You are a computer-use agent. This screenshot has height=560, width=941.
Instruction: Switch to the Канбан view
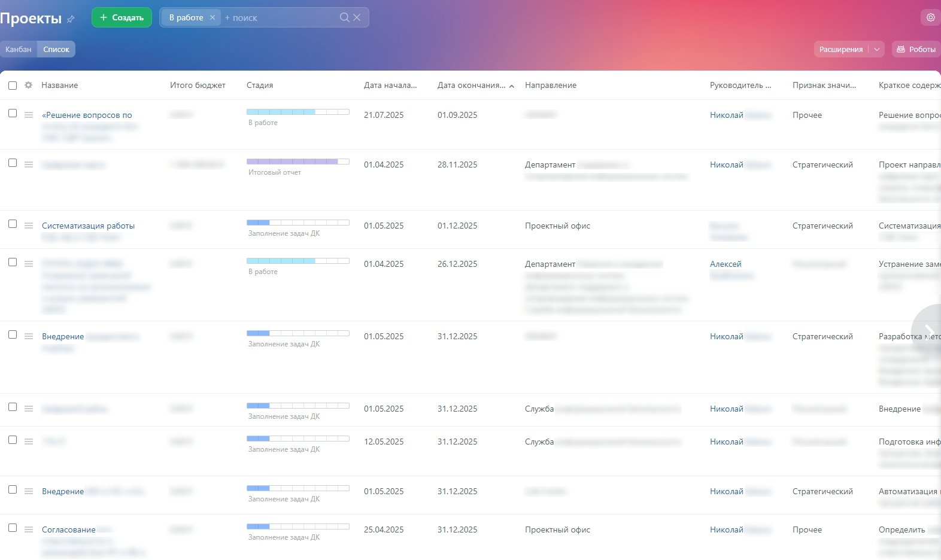click(19, 49)
